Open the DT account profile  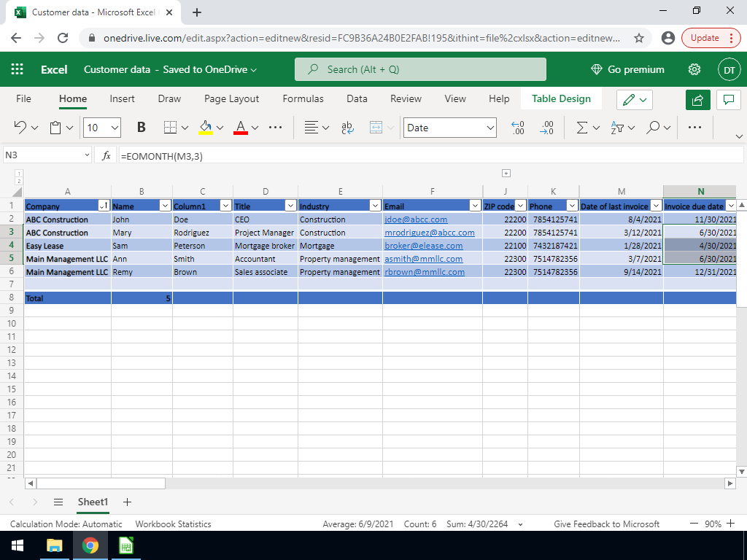tap(729, 70)
